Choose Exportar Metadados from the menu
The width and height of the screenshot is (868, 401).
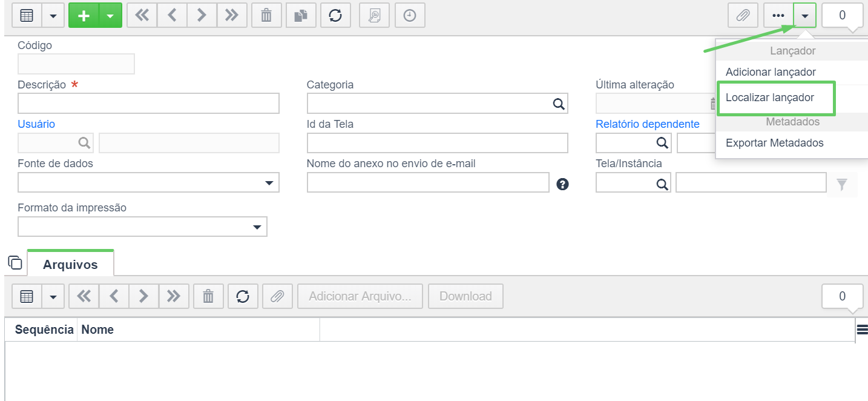coord(775,143)
